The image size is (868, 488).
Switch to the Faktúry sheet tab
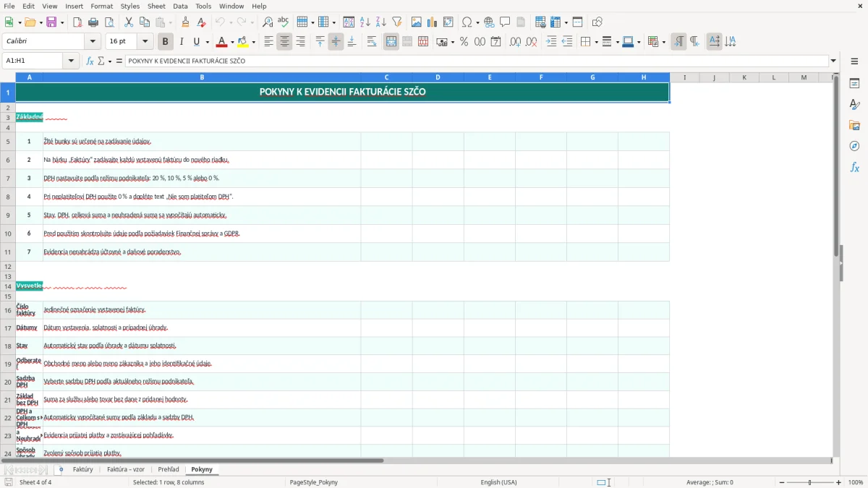click(83, 469)
